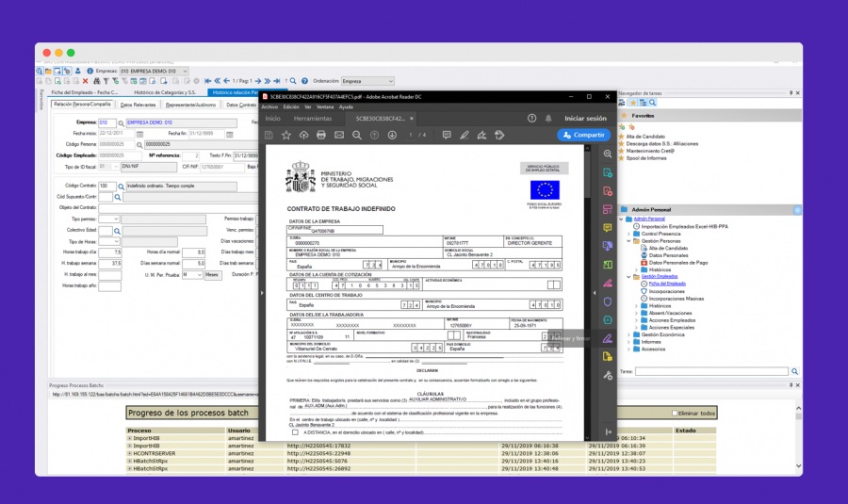The image size is (848, 504).
Task: Collapse the Gestión Personas tree folder
Action: pos(629,241)
